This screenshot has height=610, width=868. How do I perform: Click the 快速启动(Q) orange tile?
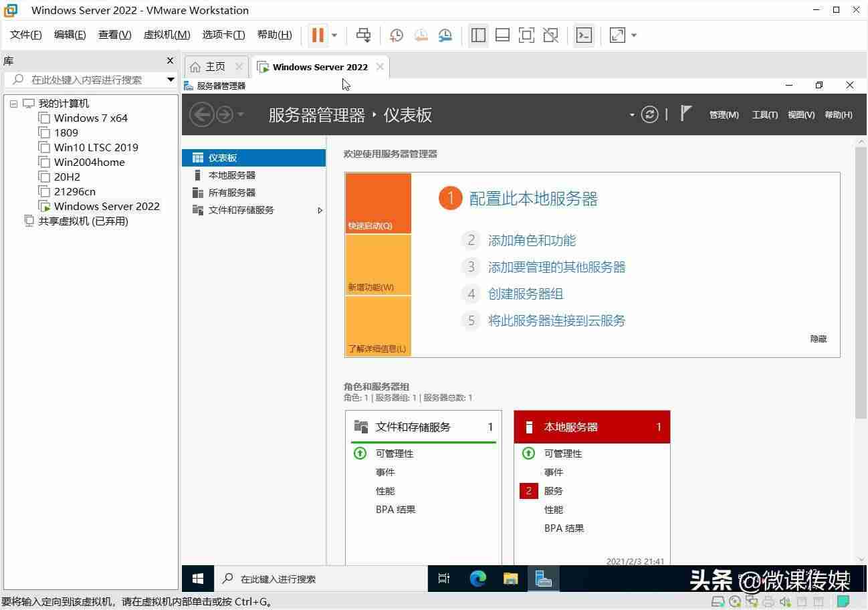[x=378, y=203]
